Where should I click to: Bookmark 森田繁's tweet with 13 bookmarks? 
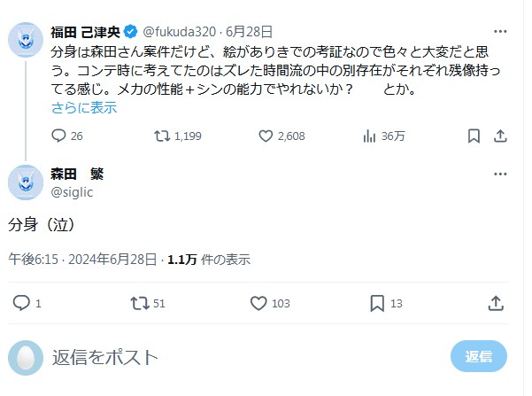pyautogui.click(x=377, y=303)
